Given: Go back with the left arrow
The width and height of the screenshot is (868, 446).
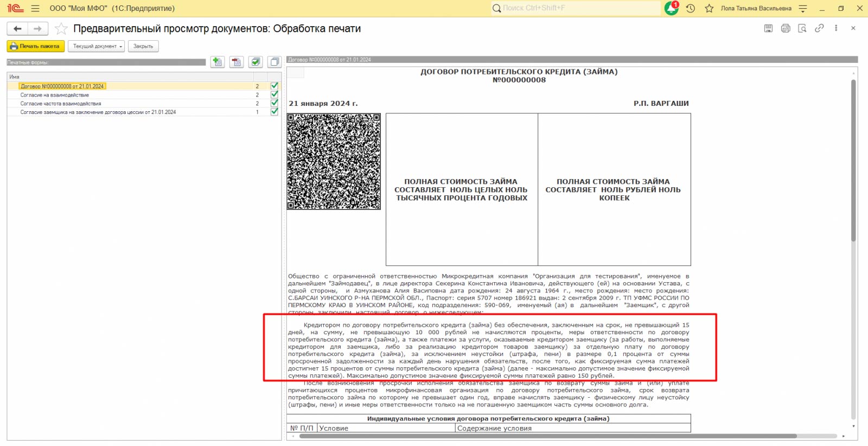Looking at the screenshot, I should pyautogui.click(x=17, y=29).
